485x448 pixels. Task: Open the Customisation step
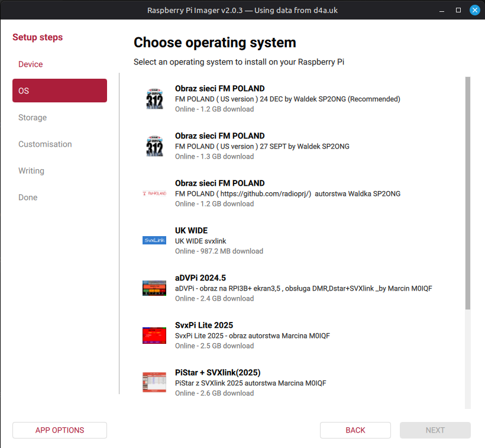(x=45, y=144)
